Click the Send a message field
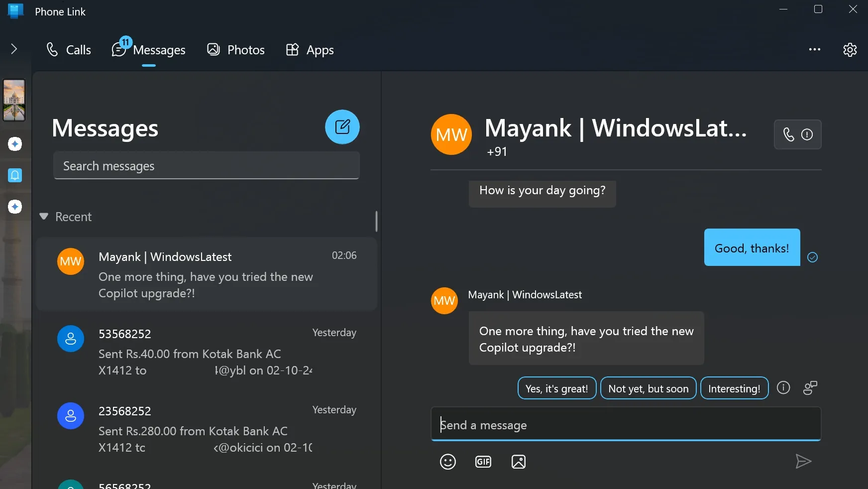The width and height of the screenshot is (868, 489). [626, 424]
